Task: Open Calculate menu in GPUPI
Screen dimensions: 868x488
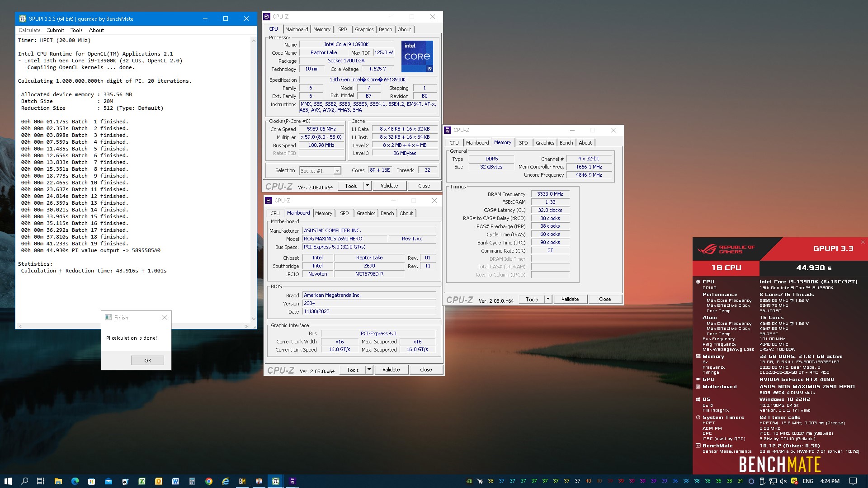Action: tap(29, 30)
